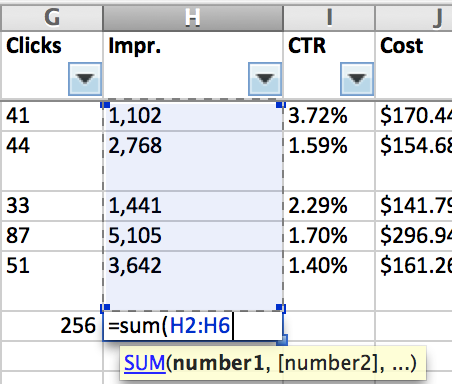Open the Impr. column filter dropdown
This screenshot has height=384, width=452.
[265, 79]
